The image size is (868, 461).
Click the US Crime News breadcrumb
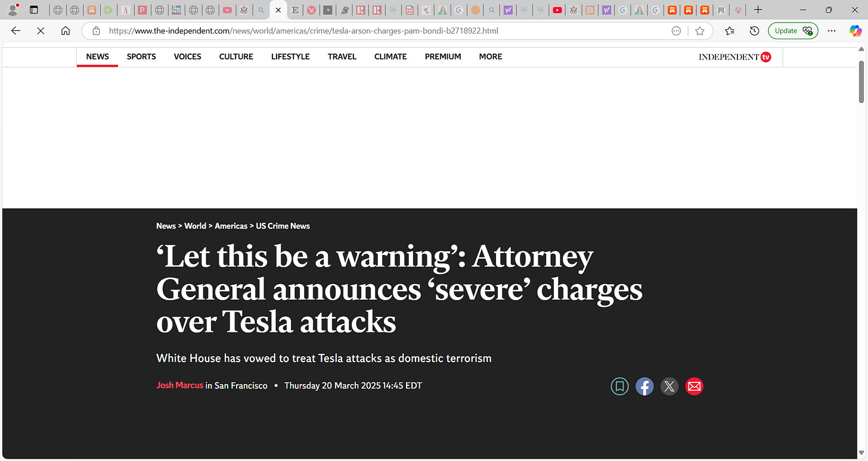pyautogui.click(x=283, y=226)
